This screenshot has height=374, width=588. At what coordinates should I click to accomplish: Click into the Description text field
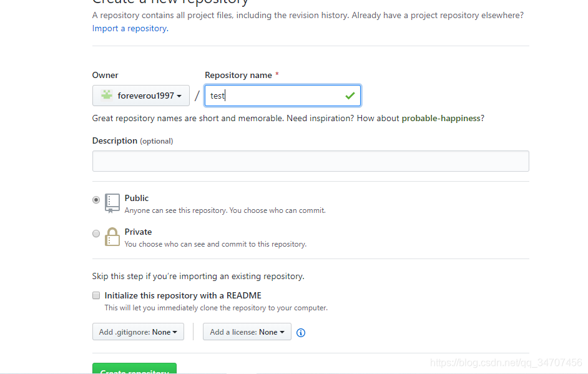click(x=310, y=161)
